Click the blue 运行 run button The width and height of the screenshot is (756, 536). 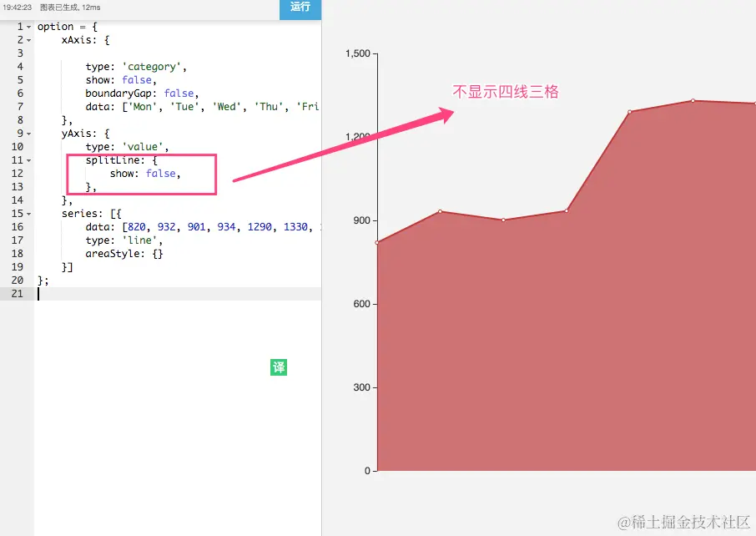point(300,8)
